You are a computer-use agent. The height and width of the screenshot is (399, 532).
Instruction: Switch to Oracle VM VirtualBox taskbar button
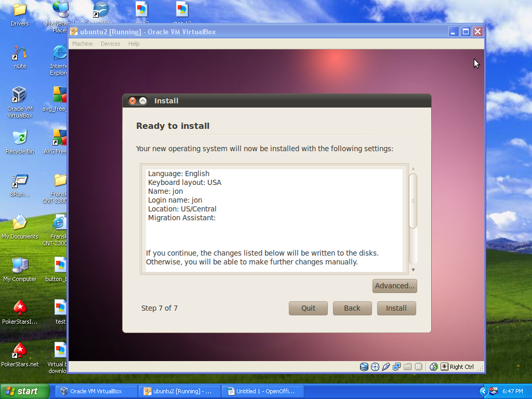pos(96,391)
